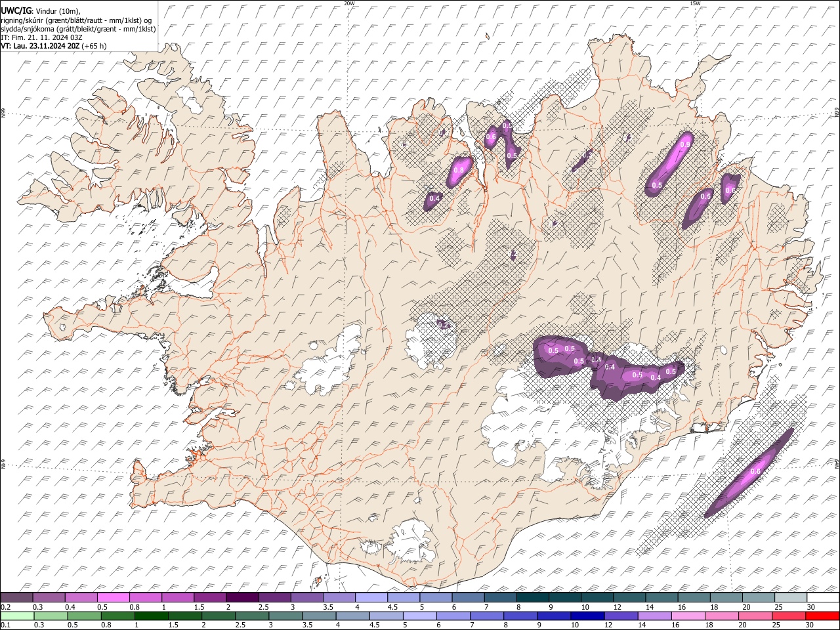The width and height of the screenshot is (840, 630).
Task: Select the pale green 0.1 swatch, lower legend
Action: coord(18,616)
